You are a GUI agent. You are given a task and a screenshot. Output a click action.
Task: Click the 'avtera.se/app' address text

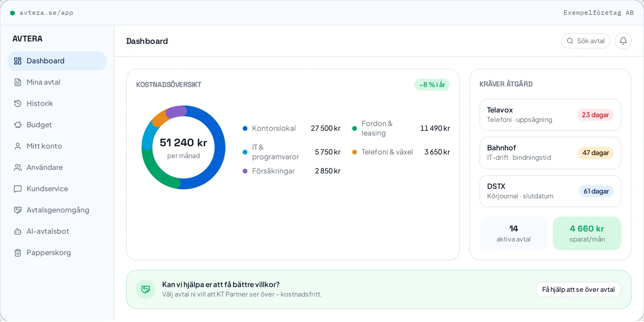[46, 13]
